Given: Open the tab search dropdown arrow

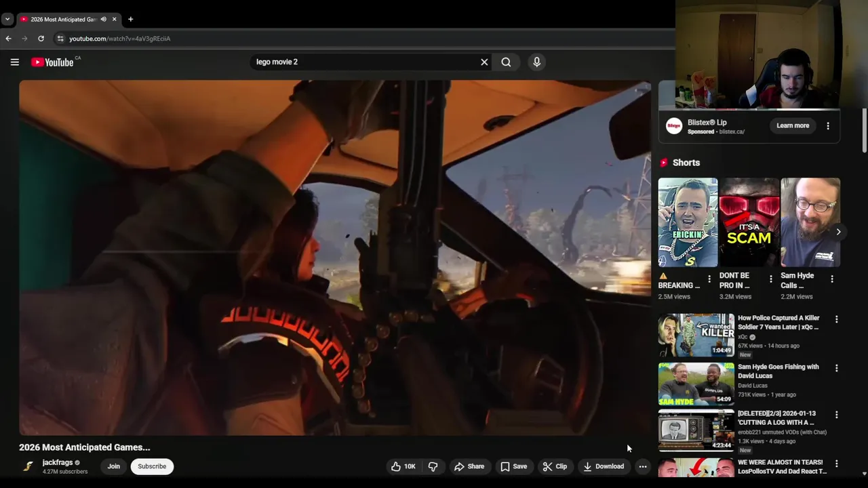Looking at the screenshot, I should 7,20.
